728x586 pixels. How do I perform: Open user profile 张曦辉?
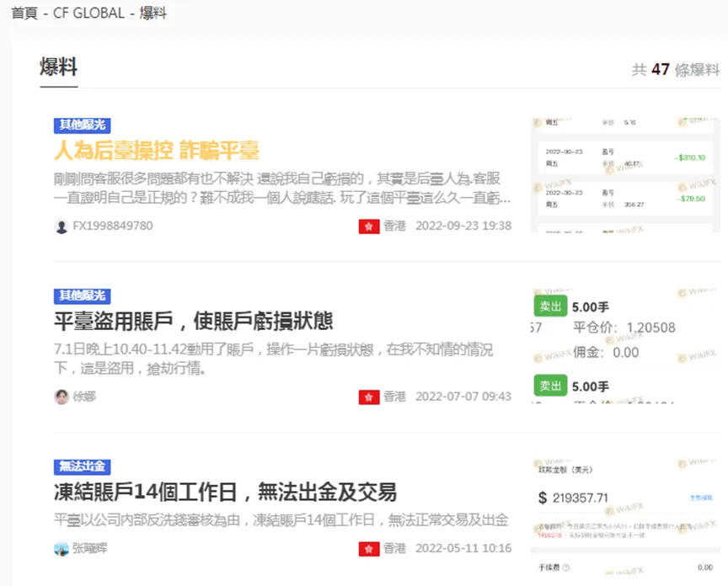pos(89,548)
